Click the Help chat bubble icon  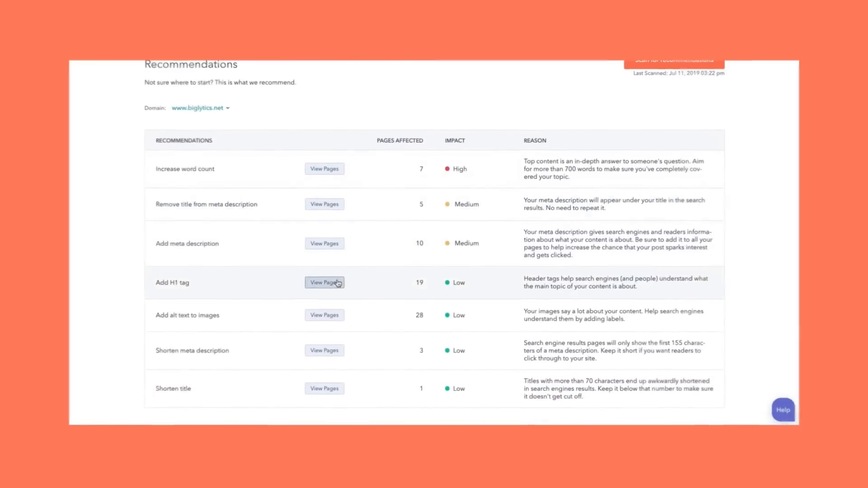pos(783,410)
